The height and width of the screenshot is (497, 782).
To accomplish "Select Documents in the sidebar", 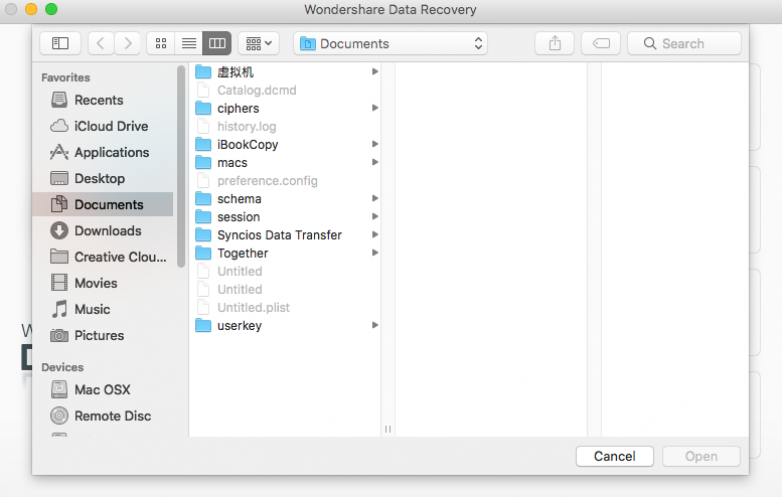I will point(105,204).
